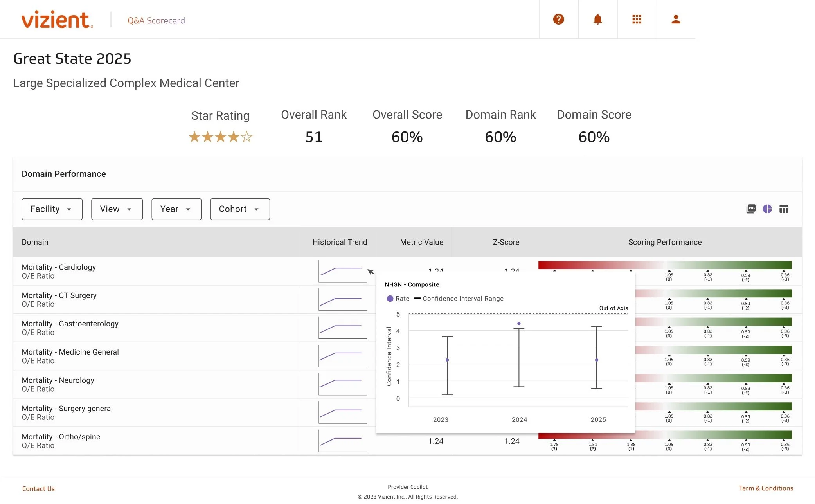Click the Vizient logo
Viewport: 815px width, 504px height.
point(56,20)
